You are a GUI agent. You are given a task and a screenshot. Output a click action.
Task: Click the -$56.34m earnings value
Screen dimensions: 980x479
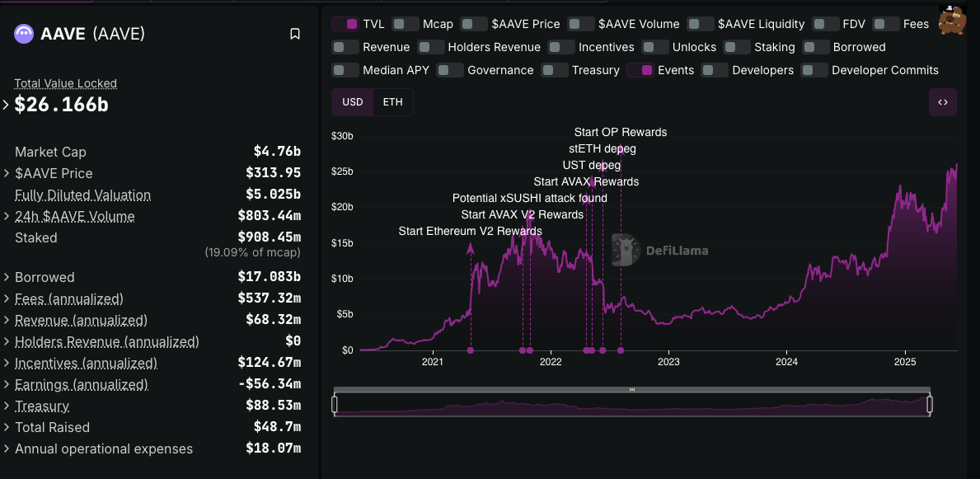tap(270, 384)
